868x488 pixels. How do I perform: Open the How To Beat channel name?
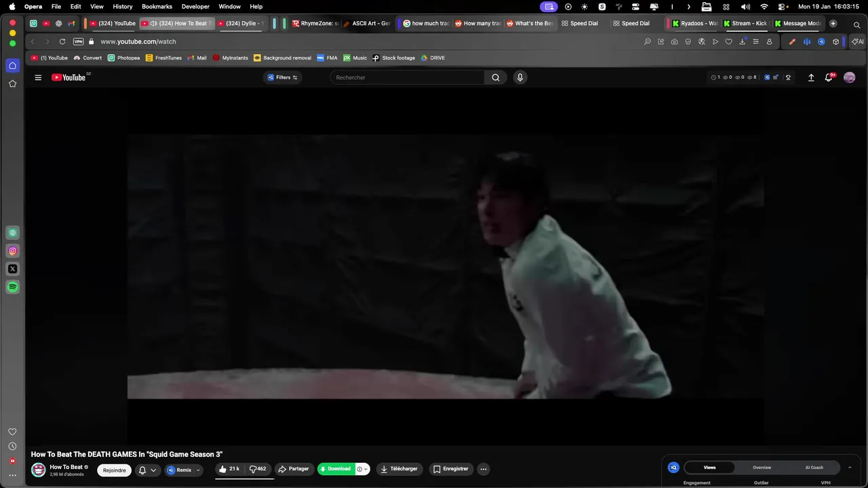tap(66, 467)
